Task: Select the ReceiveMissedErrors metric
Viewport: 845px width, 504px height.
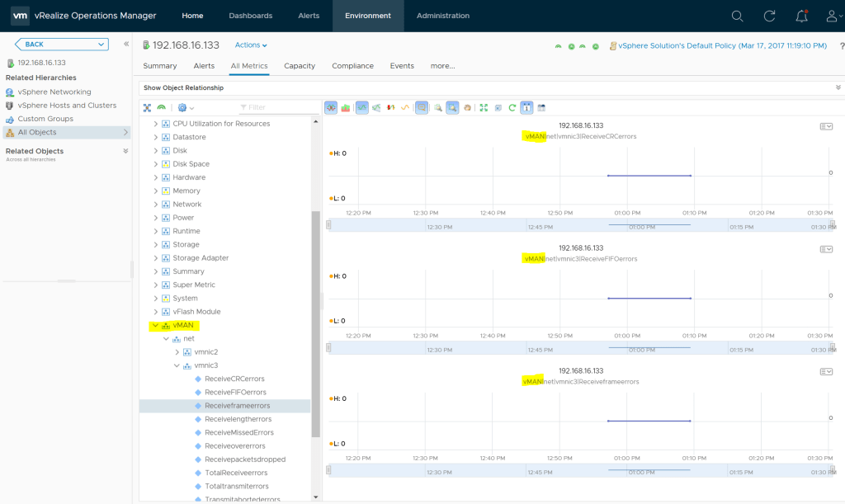Action: pyautogui.click(x=239, y=432)
